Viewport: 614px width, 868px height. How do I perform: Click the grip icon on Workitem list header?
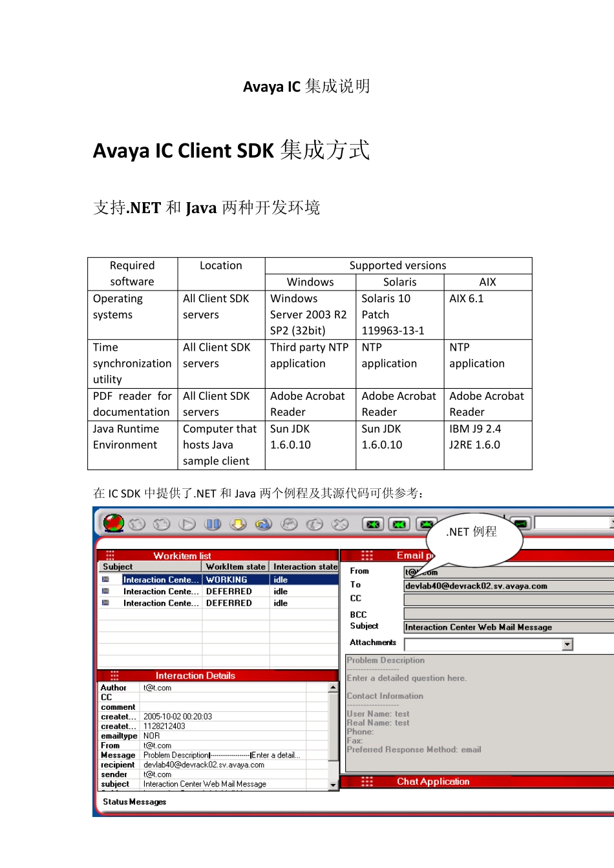[110, 555]
